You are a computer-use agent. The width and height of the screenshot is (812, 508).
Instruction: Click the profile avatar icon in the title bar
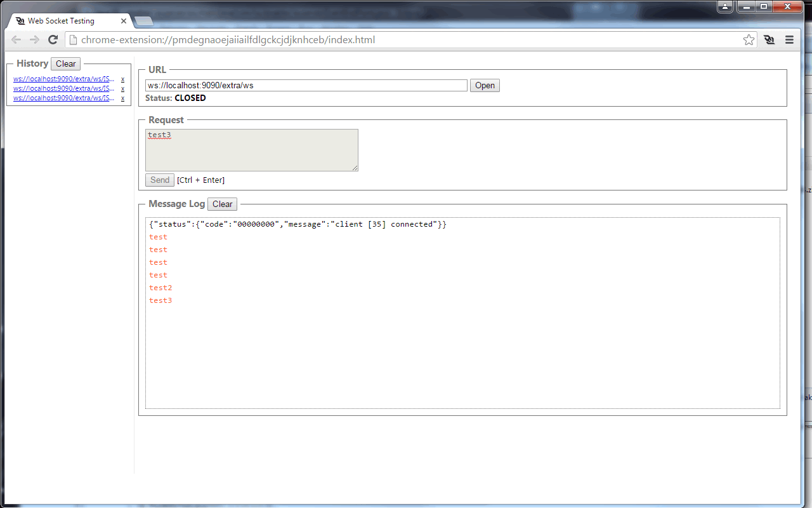724,6
